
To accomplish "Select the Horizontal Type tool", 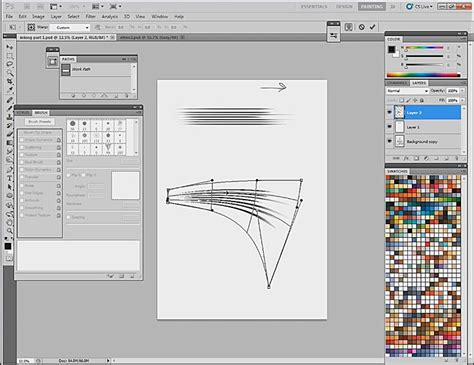I will tap(9, 178).
